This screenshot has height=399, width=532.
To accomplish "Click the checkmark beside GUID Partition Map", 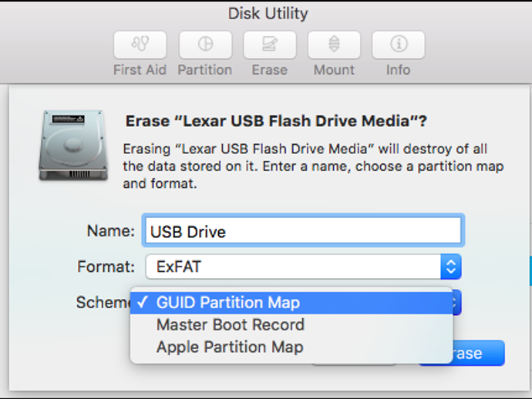I will click(x=143, y=303).
